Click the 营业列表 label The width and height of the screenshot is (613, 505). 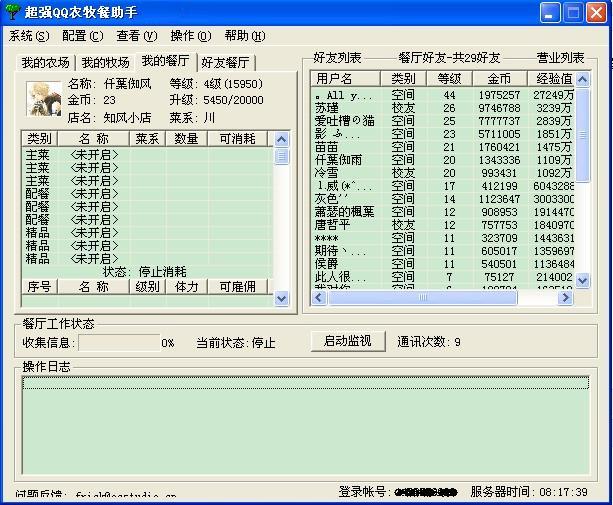[560, 58]
